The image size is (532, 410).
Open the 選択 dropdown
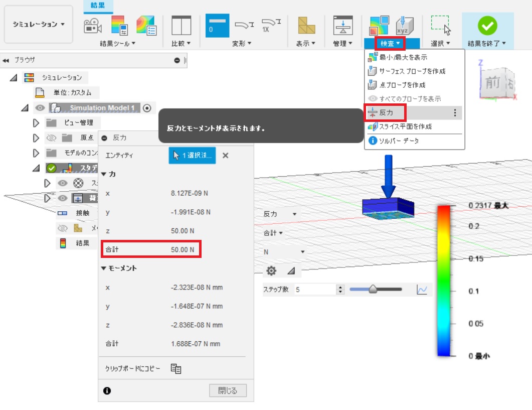[440, 44]
